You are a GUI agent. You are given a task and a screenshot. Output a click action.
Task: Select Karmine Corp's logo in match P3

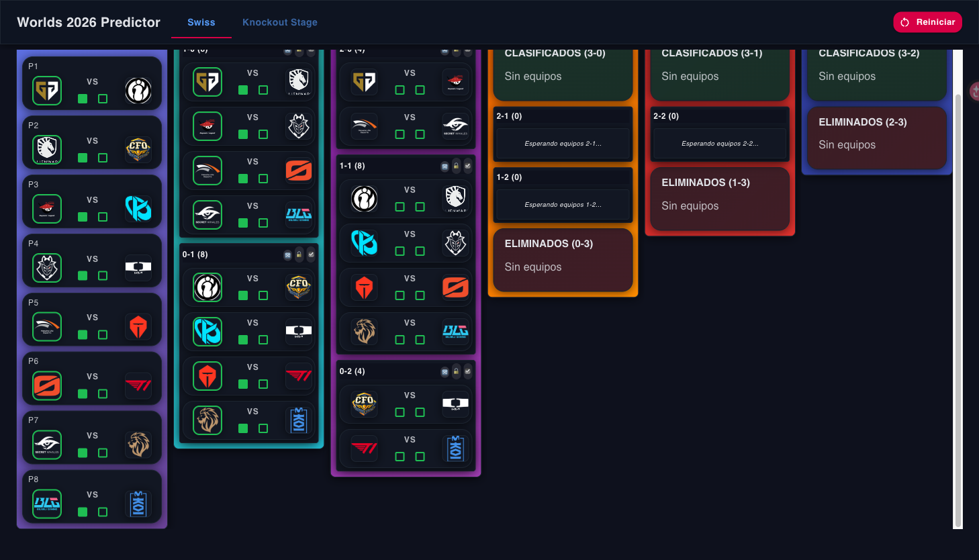138,209
